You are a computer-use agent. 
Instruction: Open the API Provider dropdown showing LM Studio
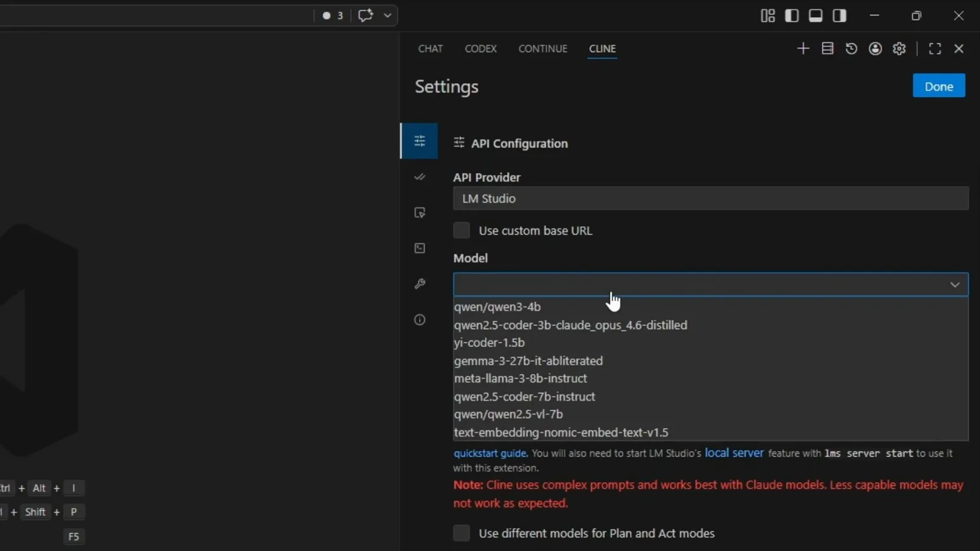pos(710,198)
